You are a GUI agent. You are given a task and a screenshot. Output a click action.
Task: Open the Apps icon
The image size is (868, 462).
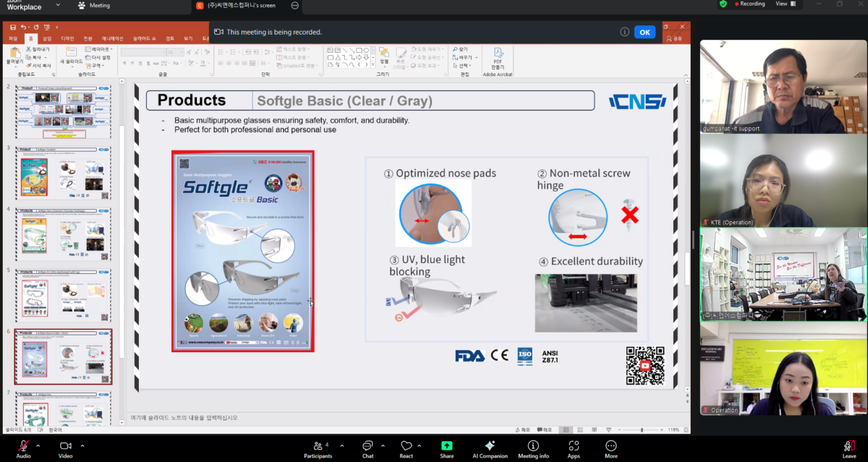point(574,446)
